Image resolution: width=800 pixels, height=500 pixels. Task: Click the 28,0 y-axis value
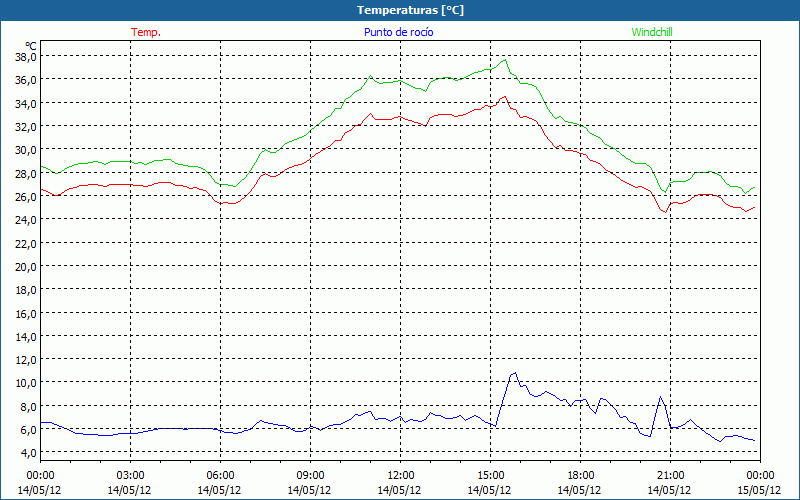point(26,173)
